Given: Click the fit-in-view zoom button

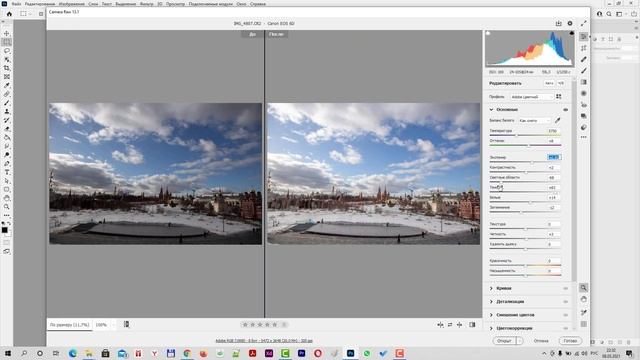Looking at the screenshot, I should tap(69, 325).
